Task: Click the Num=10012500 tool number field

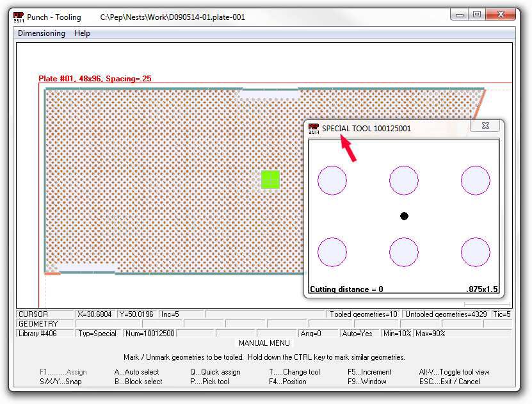Action: pos(149,334)
